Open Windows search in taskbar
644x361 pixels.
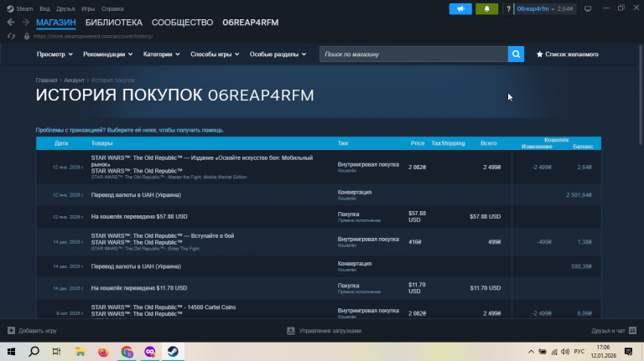pos(34,352)
